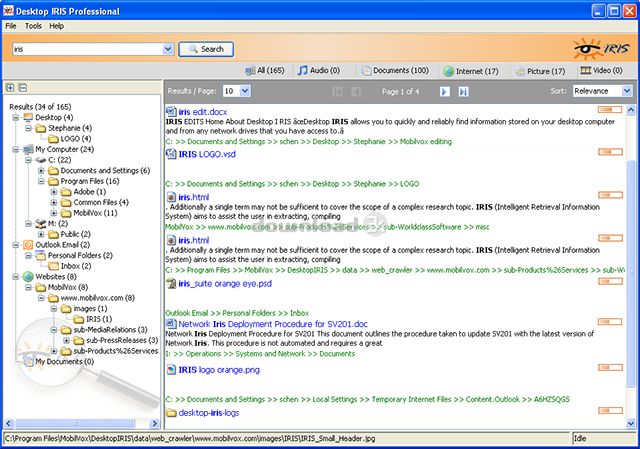Screen dimensions: 640x449
Task: Click the My Computer icon in tree
Action: click(28, 149)
